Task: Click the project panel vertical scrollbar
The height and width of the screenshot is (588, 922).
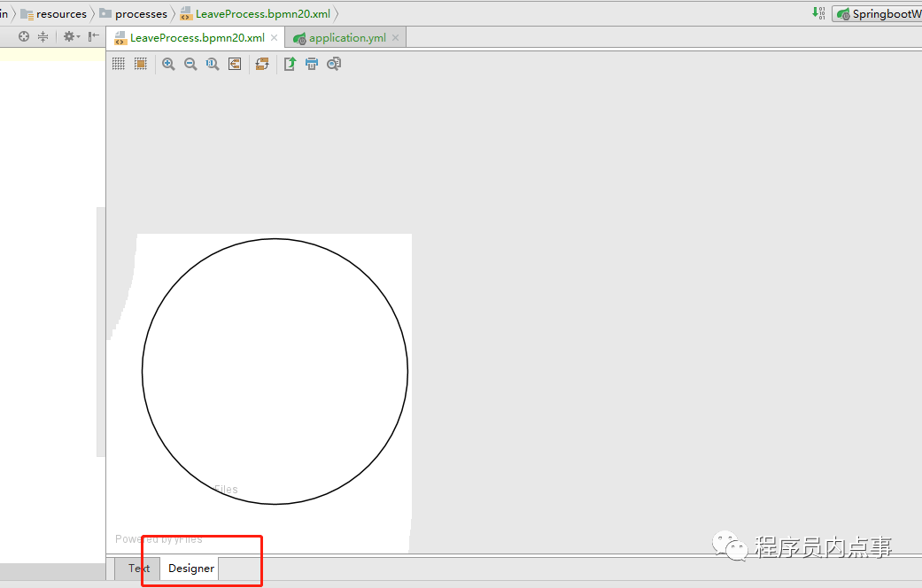Action: click(101, 331)
